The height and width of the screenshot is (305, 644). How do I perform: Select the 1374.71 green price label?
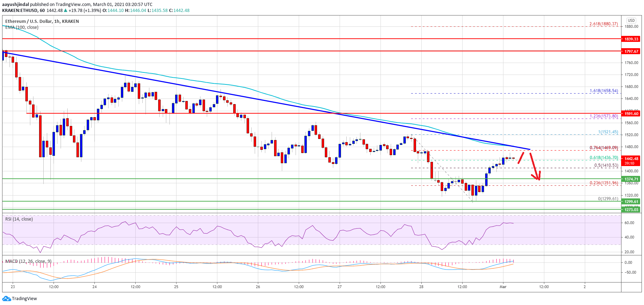point(631,179)
